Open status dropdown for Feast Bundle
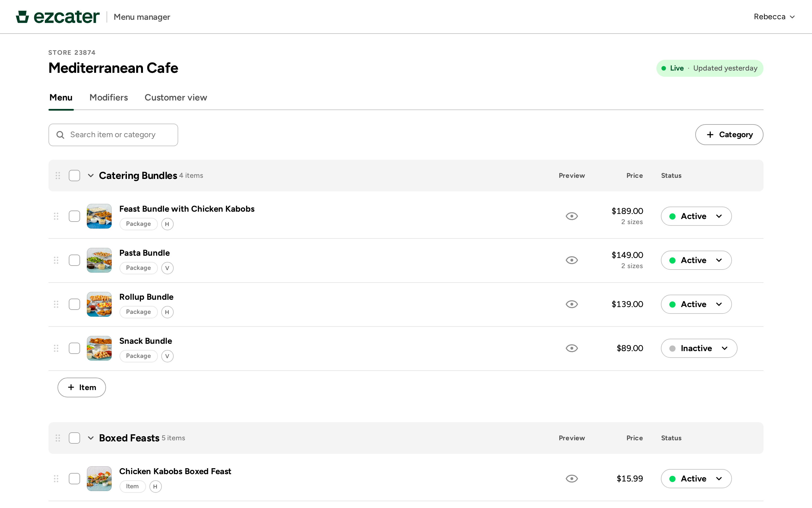This screenshot has width=812, height=508. tap(696, 216)
